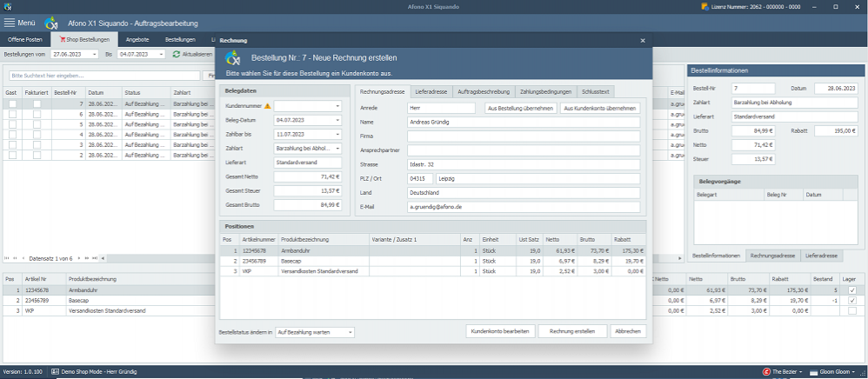Select Basecap row in Positionen table

(x=433, y=261)
